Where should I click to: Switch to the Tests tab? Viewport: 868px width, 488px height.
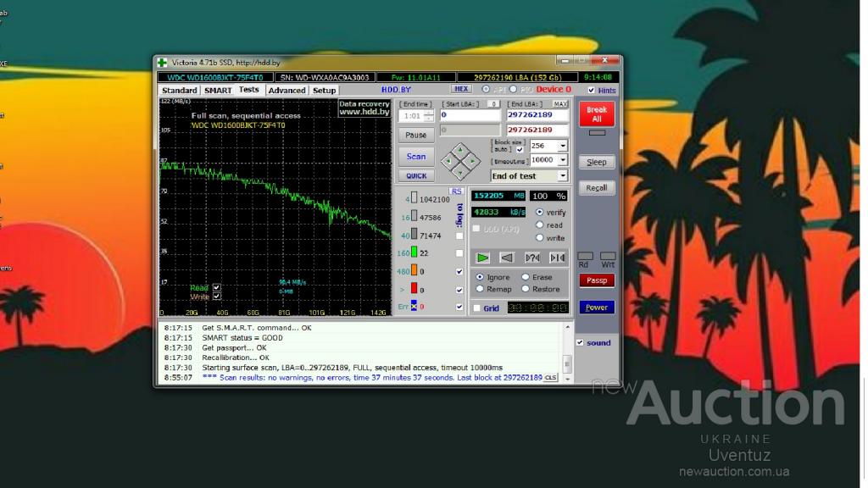point(248,90)
